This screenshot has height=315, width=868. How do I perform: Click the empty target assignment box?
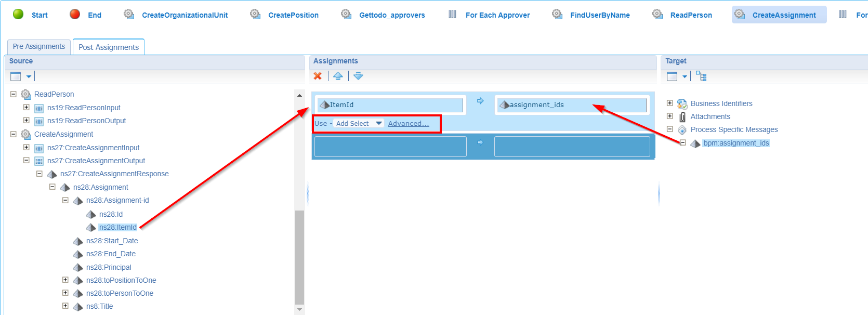(x=572, y=146)
